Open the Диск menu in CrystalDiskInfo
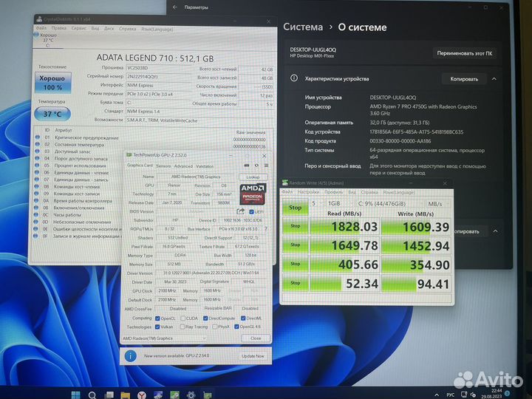The height and width of the screenshot is (399, 532). click(109, 29)
